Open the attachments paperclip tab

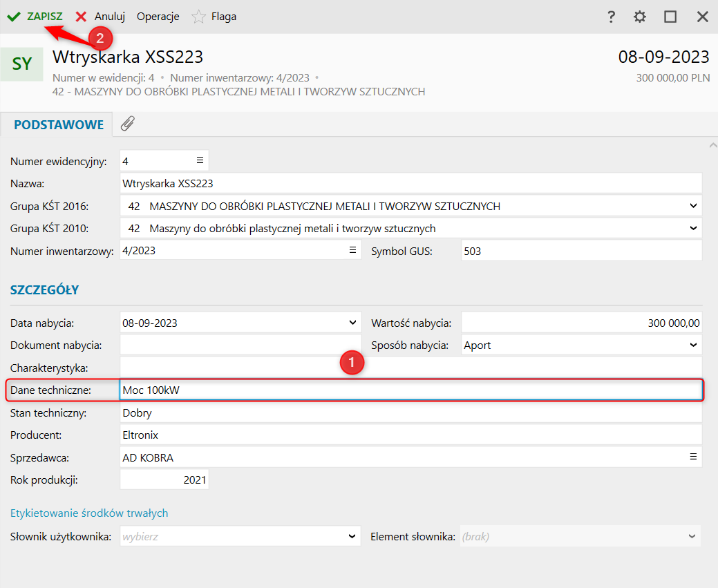pyautogui.click(x=128, y=124)
